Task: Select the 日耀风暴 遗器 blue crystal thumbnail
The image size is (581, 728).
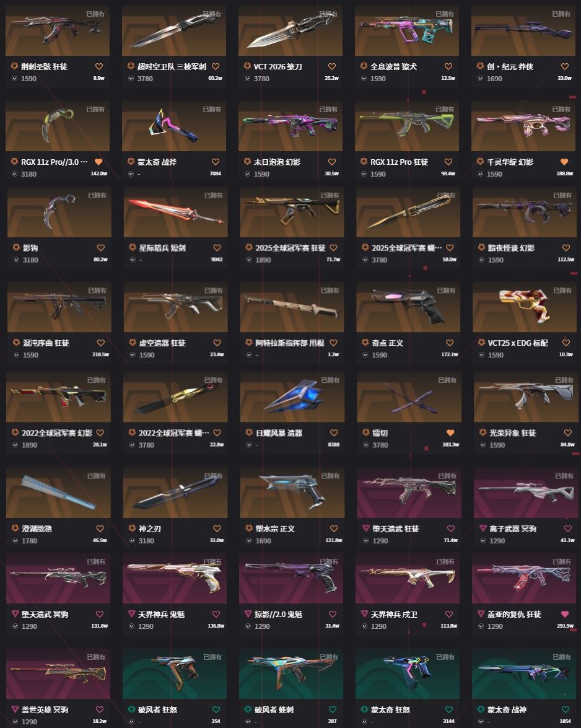Action: pos(292,397)
